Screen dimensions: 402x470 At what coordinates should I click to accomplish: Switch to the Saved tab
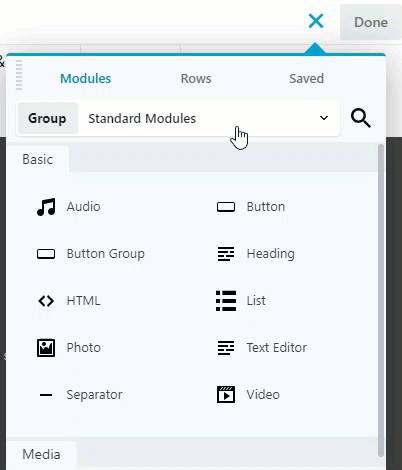306,79
